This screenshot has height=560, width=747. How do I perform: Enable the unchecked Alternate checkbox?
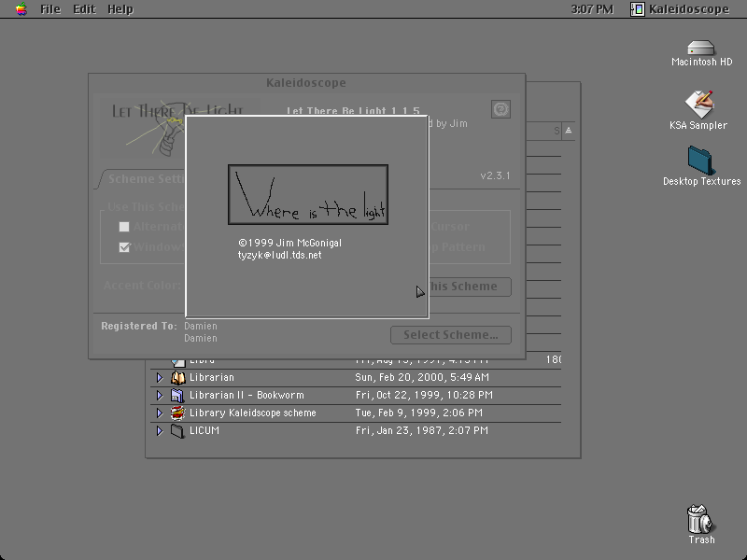click(124, 227)
